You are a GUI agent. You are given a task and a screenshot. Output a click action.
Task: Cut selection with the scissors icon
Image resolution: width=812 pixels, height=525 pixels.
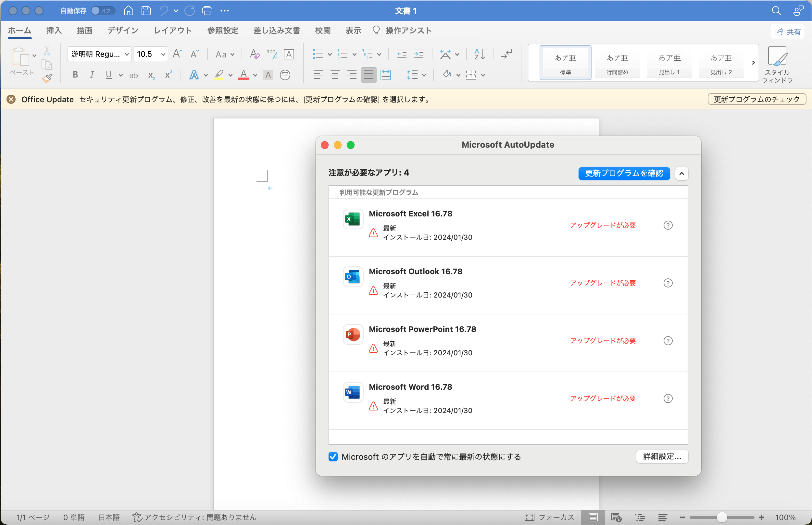point(47,51)
